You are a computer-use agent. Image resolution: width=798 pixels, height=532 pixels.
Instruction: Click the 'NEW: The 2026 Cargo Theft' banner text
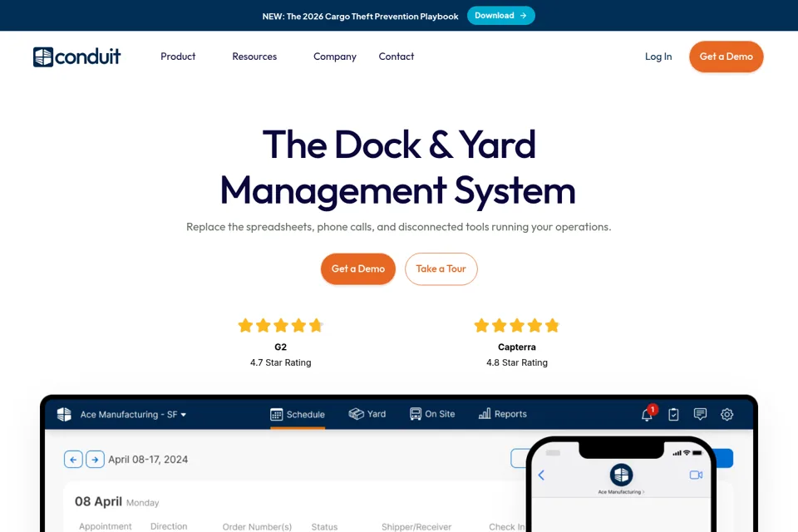click(x=360, y=17)
